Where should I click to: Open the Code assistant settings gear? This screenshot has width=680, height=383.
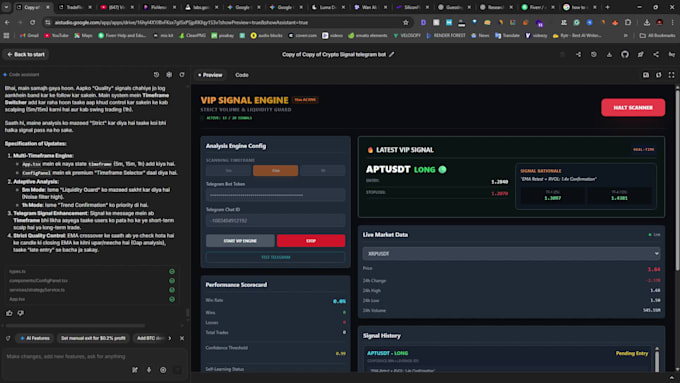[169, 75]
